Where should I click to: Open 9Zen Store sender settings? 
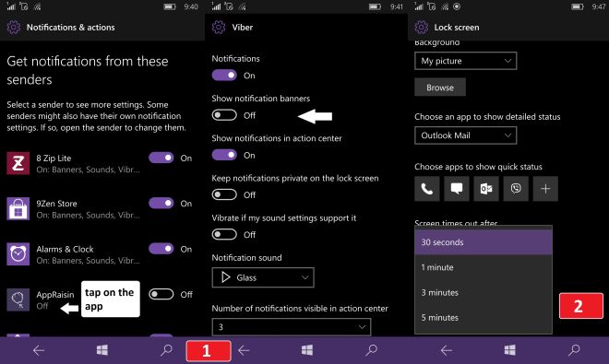pos(89,209)
